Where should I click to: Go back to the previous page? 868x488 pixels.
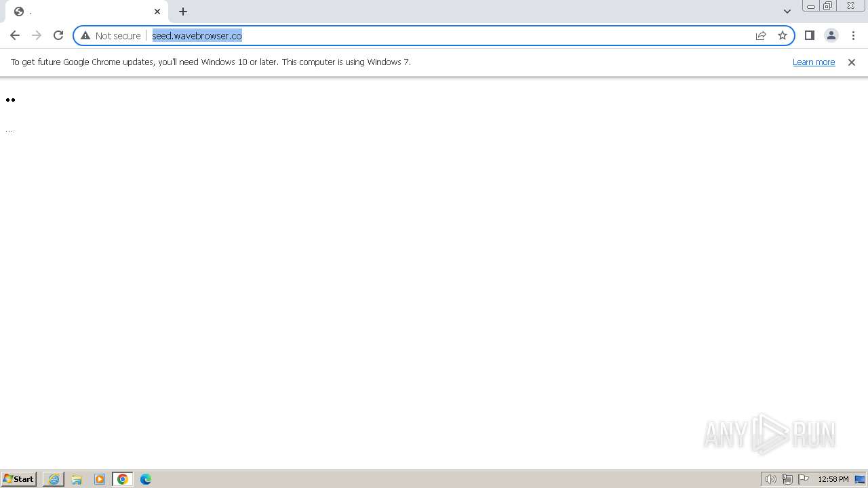pos(15,35)
